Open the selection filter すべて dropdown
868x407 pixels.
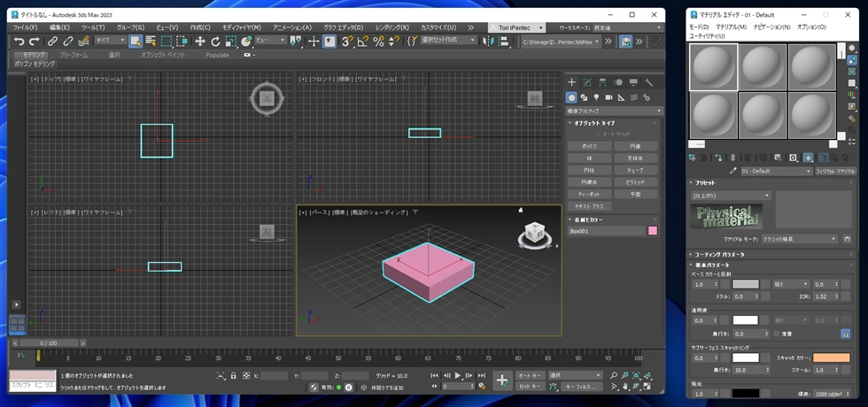click(x=110, y=41)
